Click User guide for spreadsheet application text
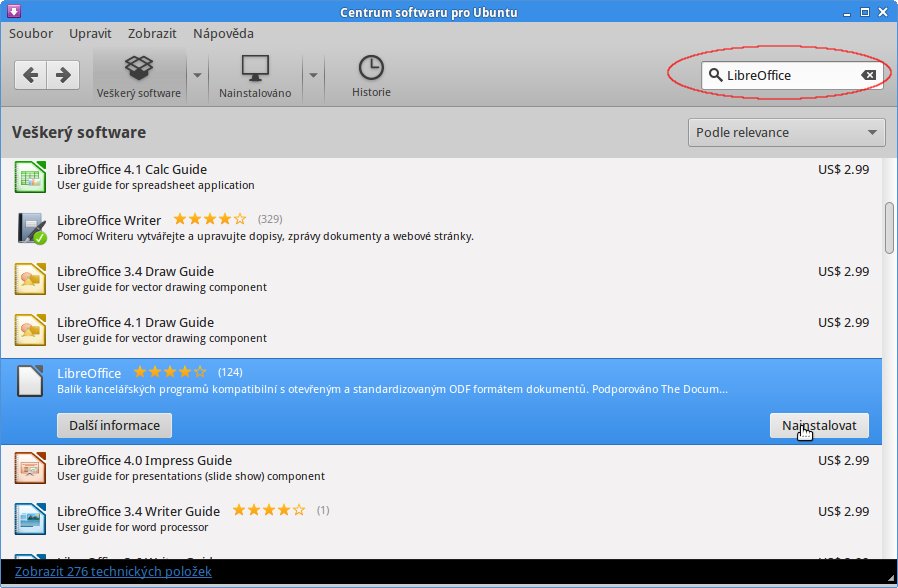898x588 pixels. (x=156, y=186)
